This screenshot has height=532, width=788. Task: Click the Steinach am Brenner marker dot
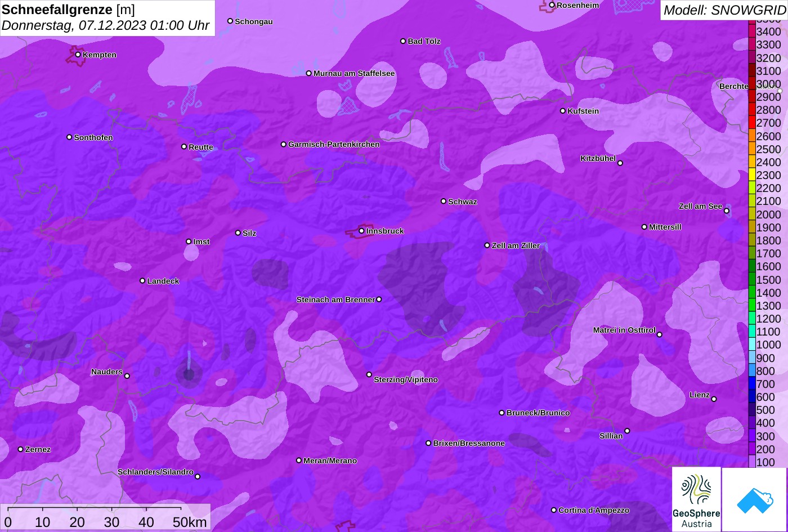(379, 299)
